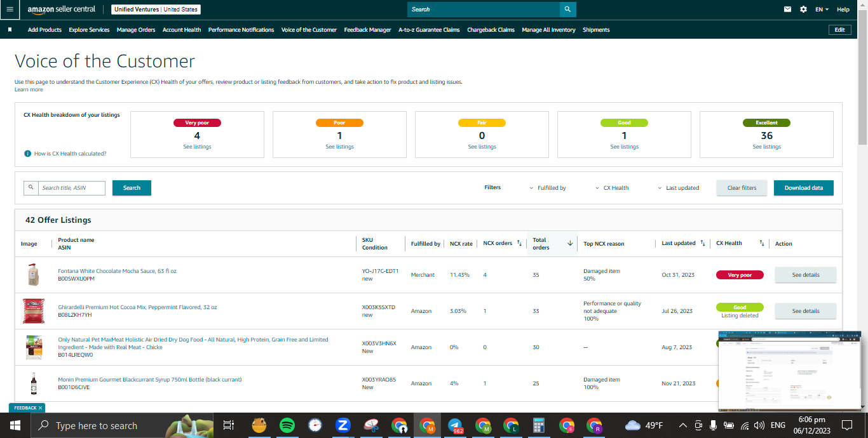This screenshot has width=868, height=438.
Task: Open Voice of the Customer menu item
Action: [309, 30]
